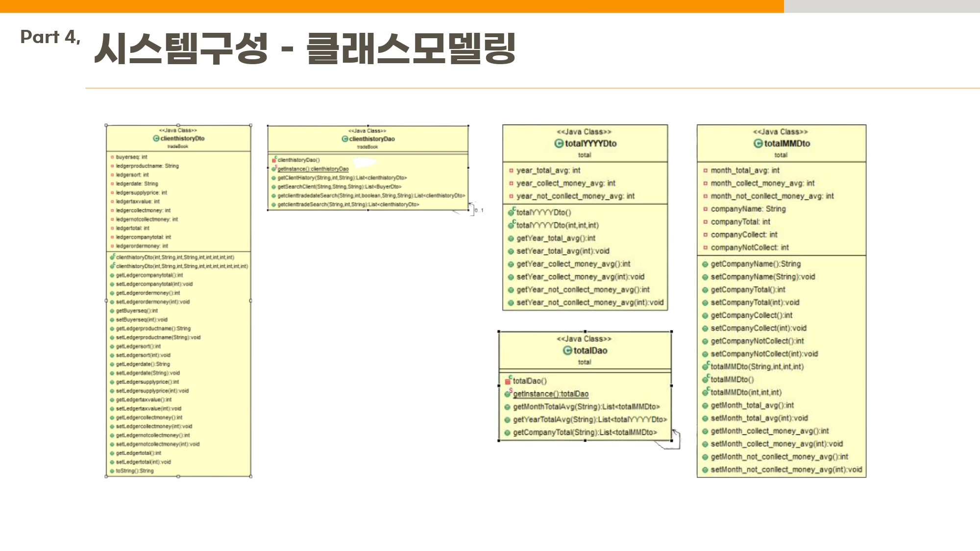Viewport: 980px width, 551px height.
Task: Click the clienthistoryDao class icon
Action: [x=344, y=139]
